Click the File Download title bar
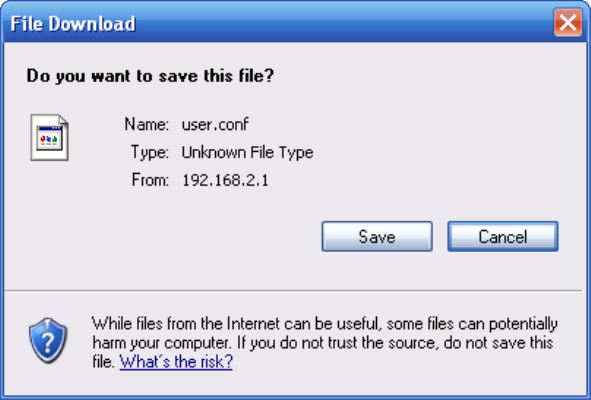591x400 pixels. point(279,23)
